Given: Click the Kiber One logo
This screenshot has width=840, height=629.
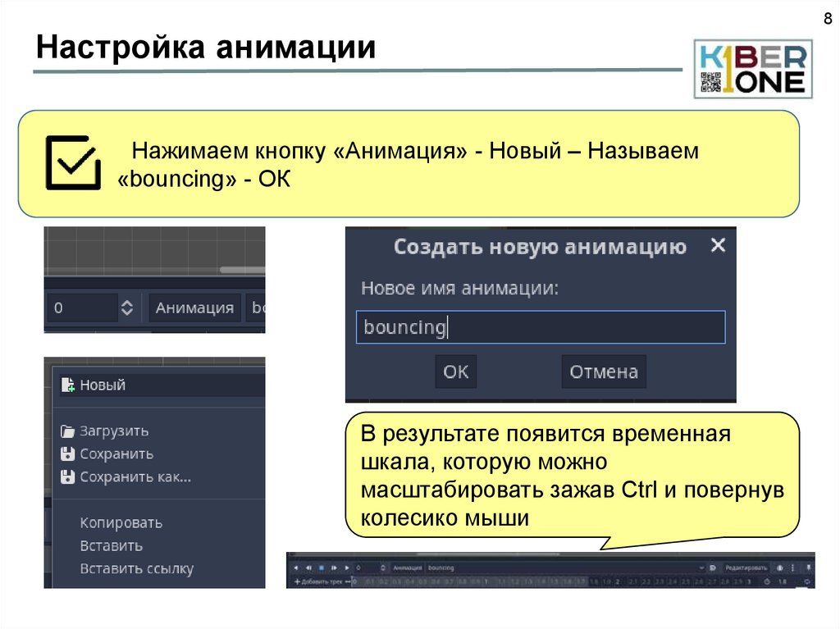Looking at the screenshot, I should 753,69.
